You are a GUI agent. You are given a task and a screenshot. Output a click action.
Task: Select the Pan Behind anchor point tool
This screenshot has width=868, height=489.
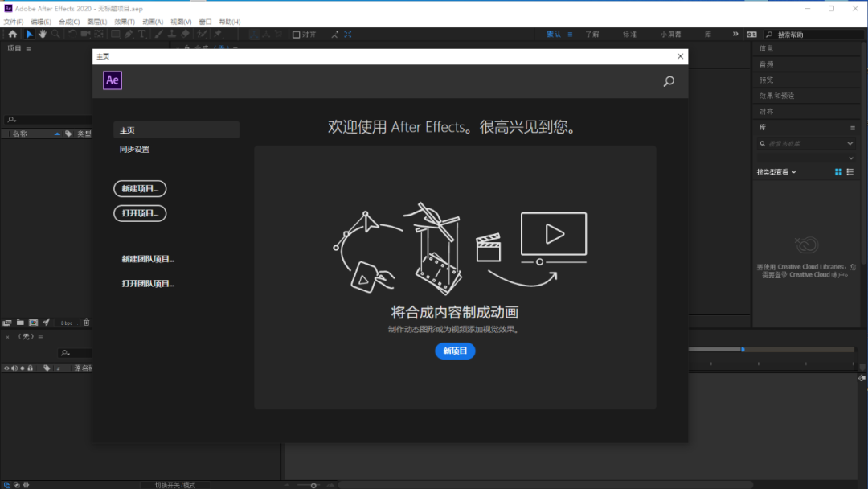99,35
